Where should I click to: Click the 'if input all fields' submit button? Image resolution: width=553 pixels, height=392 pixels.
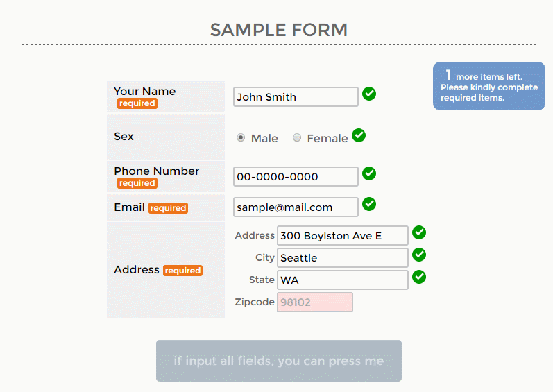(279, 361)
